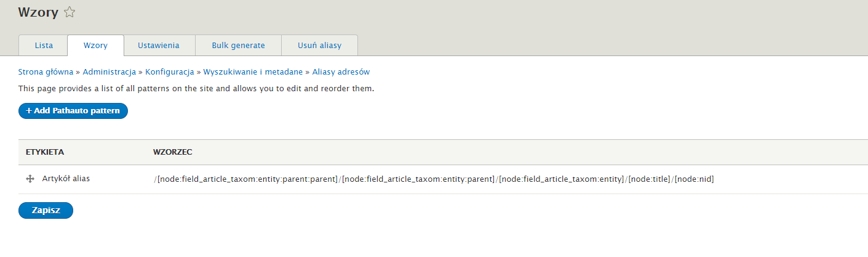Open the Konfiguracja breadcrumb link
Image resolution: width=868 pixels, height=257 pixels.
click(169, 72)
